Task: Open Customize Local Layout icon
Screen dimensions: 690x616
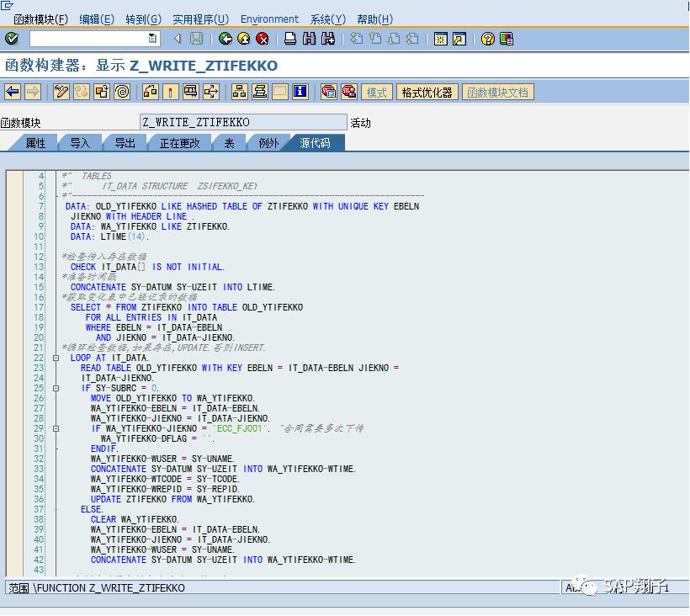Action: pos(507,39)
